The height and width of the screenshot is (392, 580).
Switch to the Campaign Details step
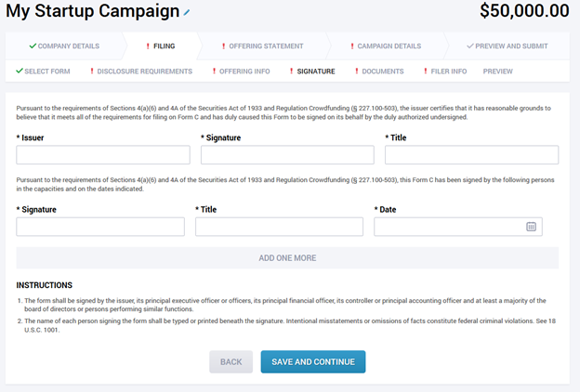(x=386, y=46)
